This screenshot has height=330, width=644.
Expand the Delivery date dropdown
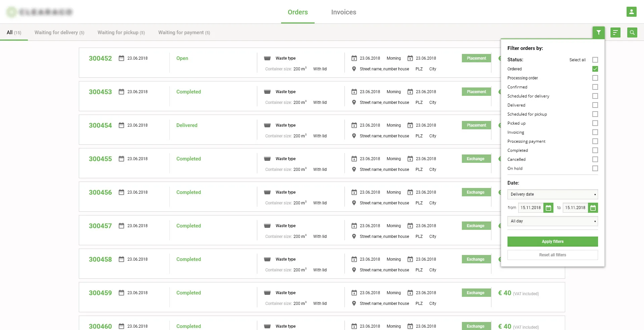tap(552, 194)
